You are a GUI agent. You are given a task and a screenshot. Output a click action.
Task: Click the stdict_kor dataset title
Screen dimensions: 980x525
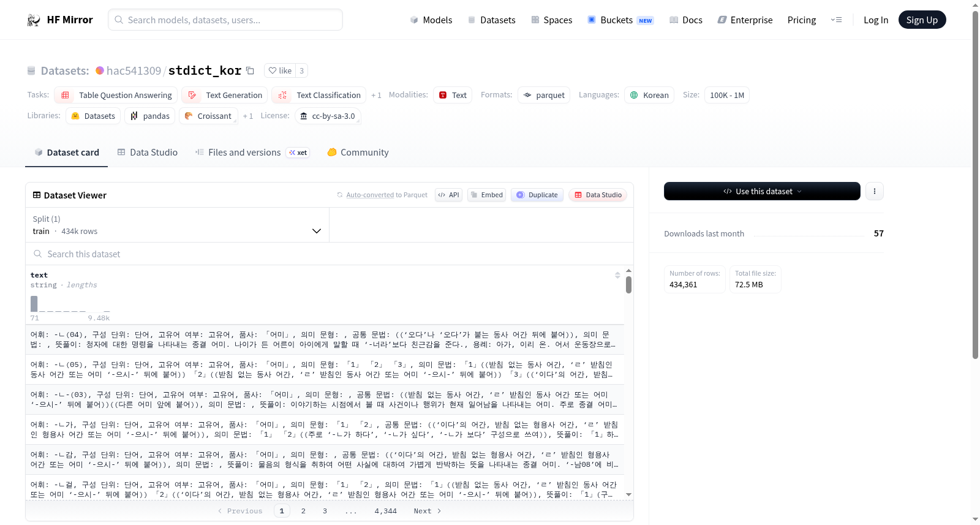click(x=205, y=70)
